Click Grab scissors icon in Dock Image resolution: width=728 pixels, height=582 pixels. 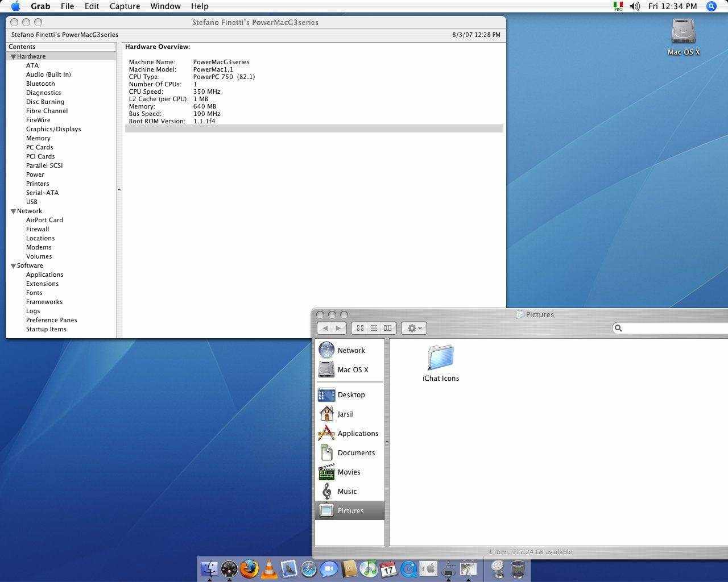click(x=468, y=568)
